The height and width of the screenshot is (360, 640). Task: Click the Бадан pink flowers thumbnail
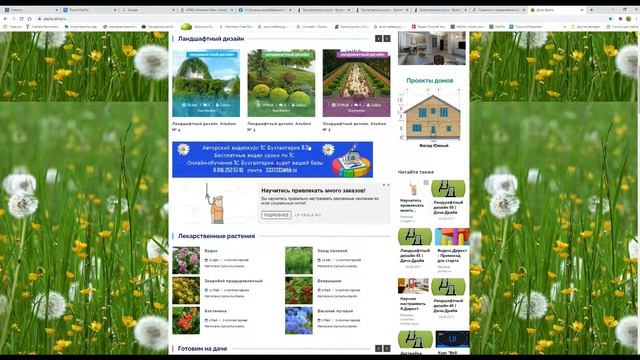186,260
